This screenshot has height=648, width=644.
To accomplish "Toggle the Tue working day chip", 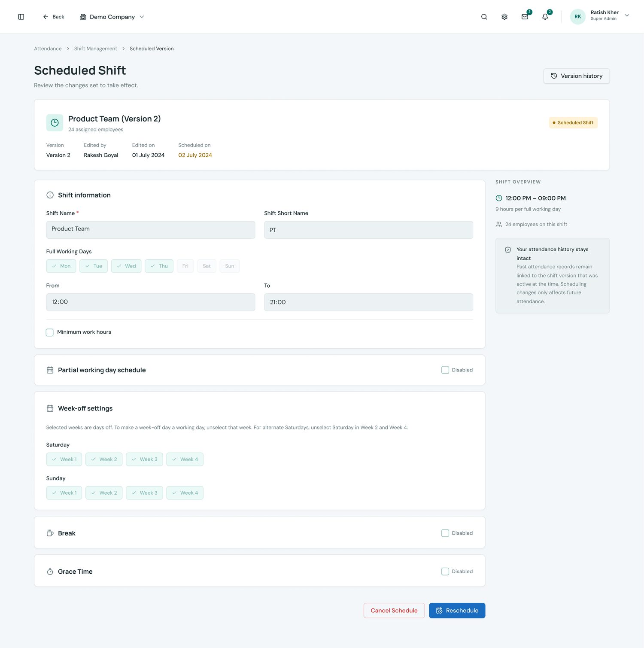I will [x=94, y=266].
